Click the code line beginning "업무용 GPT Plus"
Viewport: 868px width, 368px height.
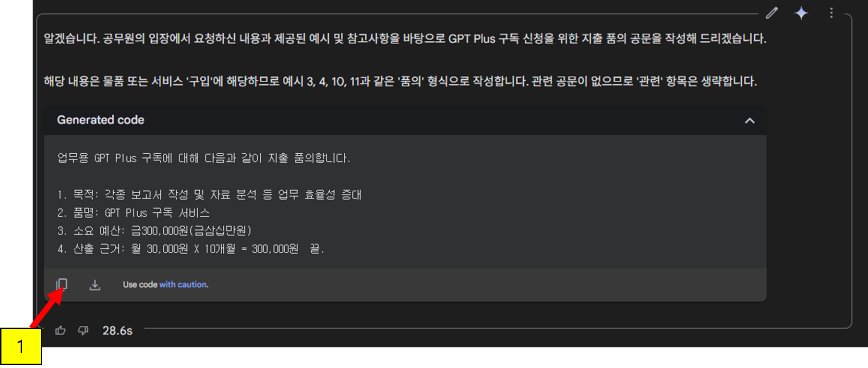[x=204, y=158]
